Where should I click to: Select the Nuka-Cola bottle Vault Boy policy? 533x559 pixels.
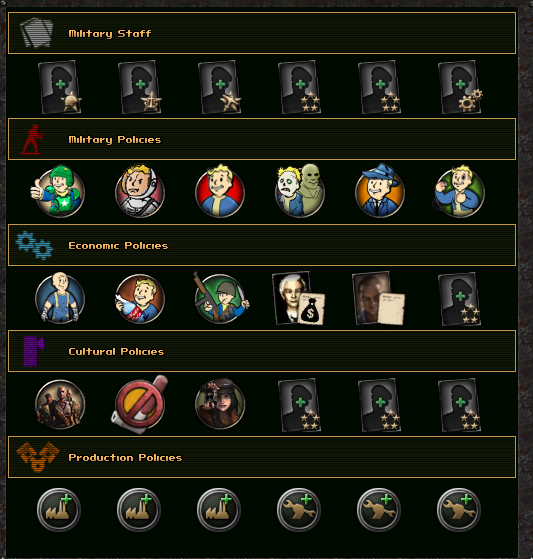pos(140,299)
